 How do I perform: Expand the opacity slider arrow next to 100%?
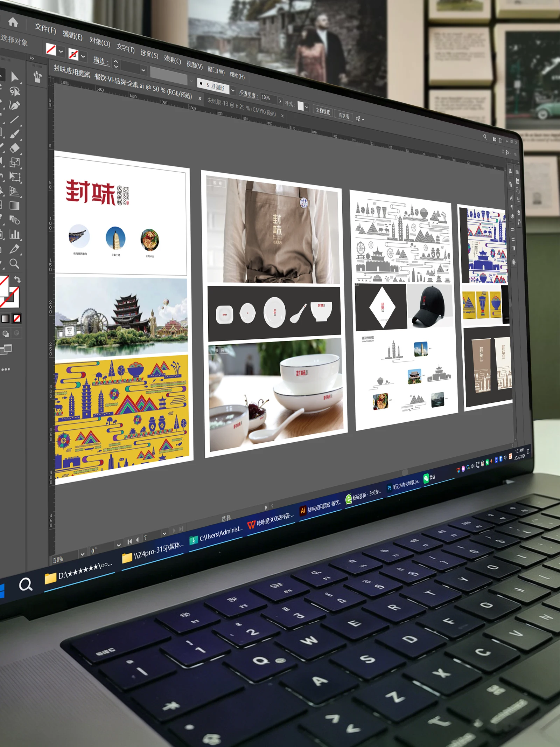(x=280, y=101)
